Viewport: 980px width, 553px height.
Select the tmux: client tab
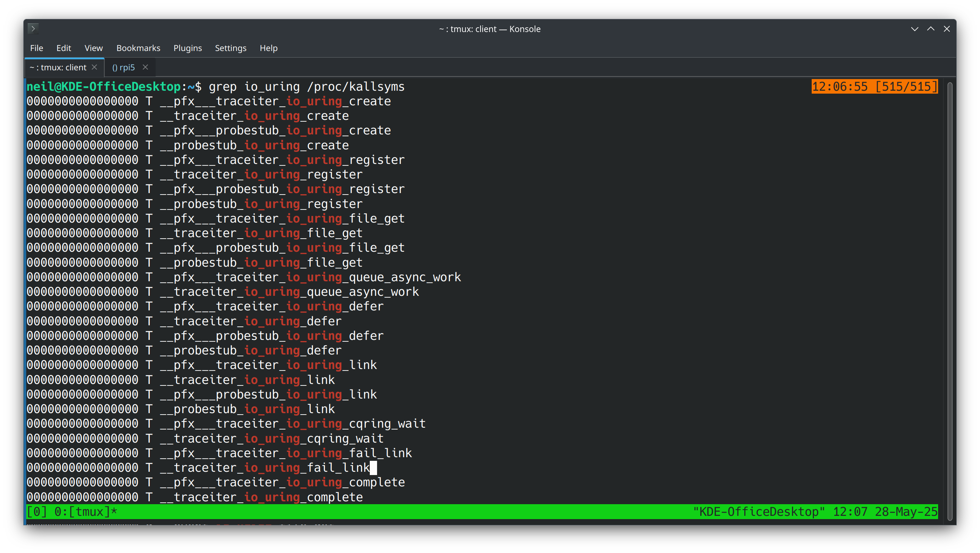click(x=58, y=67)
